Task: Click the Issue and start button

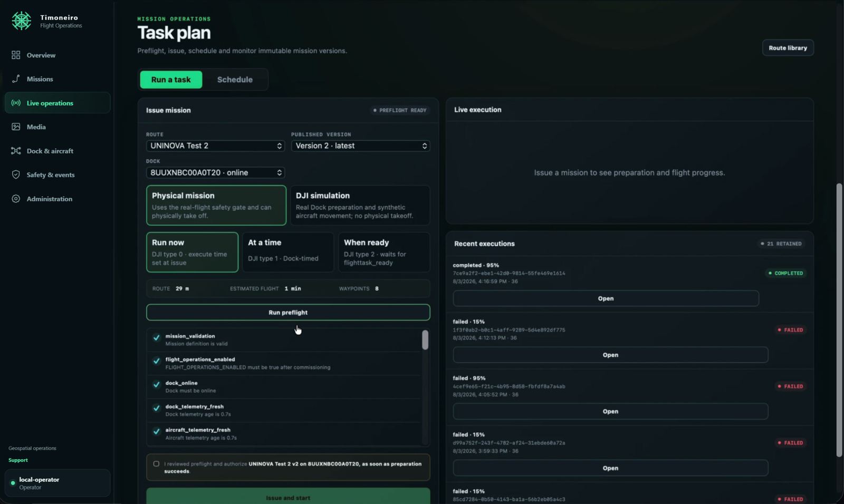Action: [x=288, y=497]
